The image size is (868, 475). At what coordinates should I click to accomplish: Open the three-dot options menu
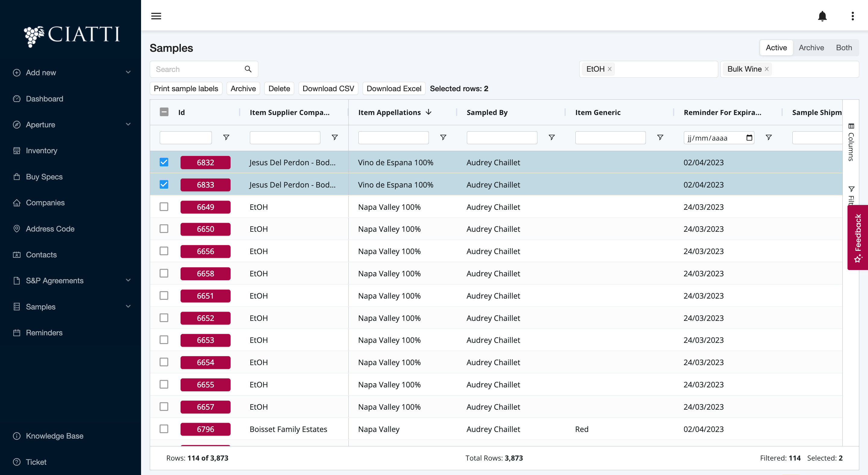tap(853, 16)
